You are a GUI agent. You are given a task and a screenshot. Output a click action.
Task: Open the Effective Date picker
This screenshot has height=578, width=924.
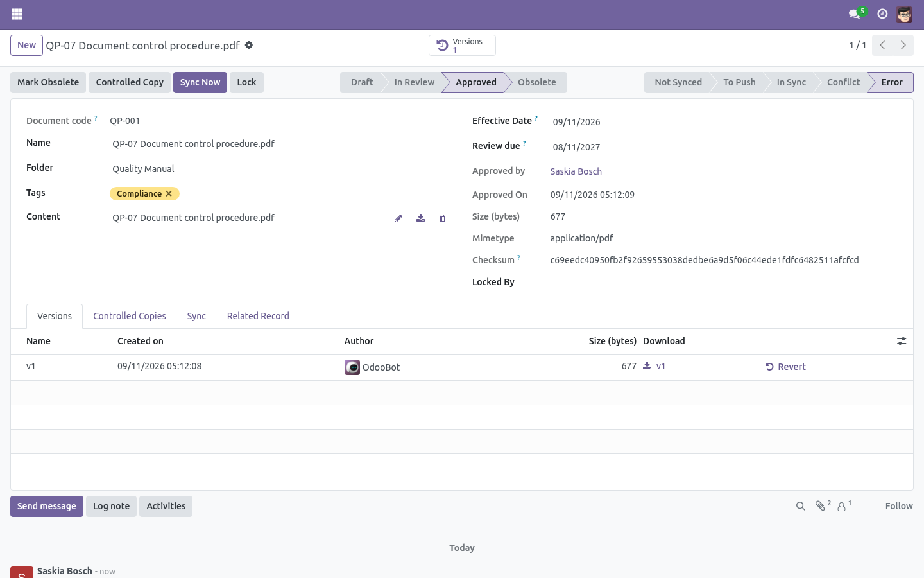724,122
